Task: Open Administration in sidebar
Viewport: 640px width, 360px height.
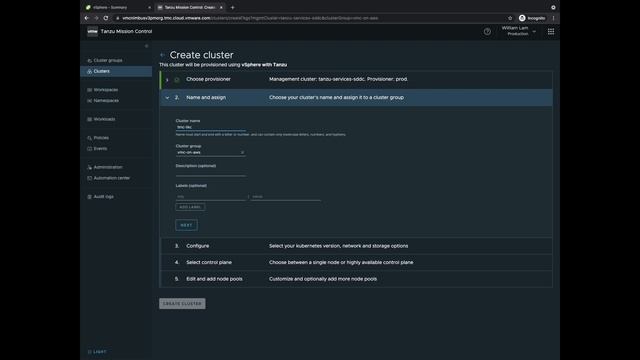Action: click(108, 167)
